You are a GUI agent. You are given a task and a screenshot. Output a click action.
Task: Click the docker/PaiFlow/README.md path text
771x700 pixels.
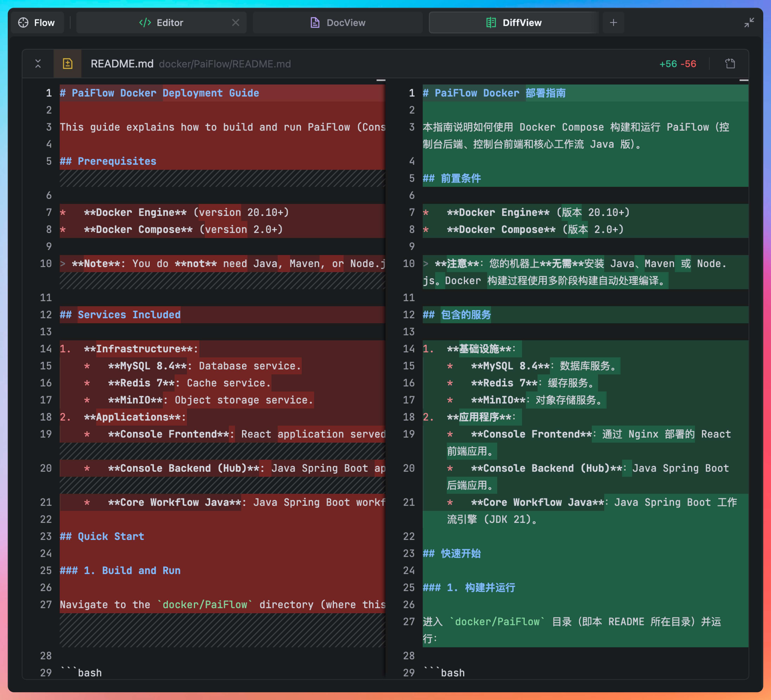click(x=225, y=64)
